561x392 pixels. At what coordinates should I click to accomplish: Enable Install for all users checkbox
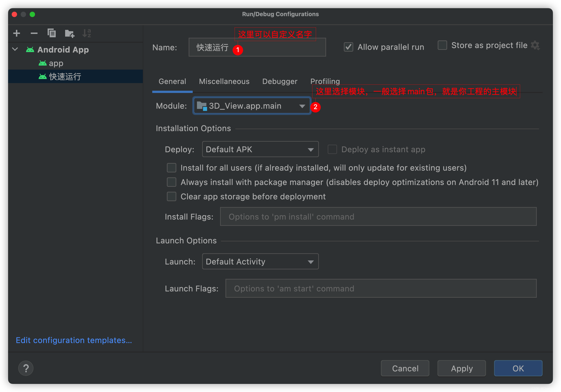point(172,168)
